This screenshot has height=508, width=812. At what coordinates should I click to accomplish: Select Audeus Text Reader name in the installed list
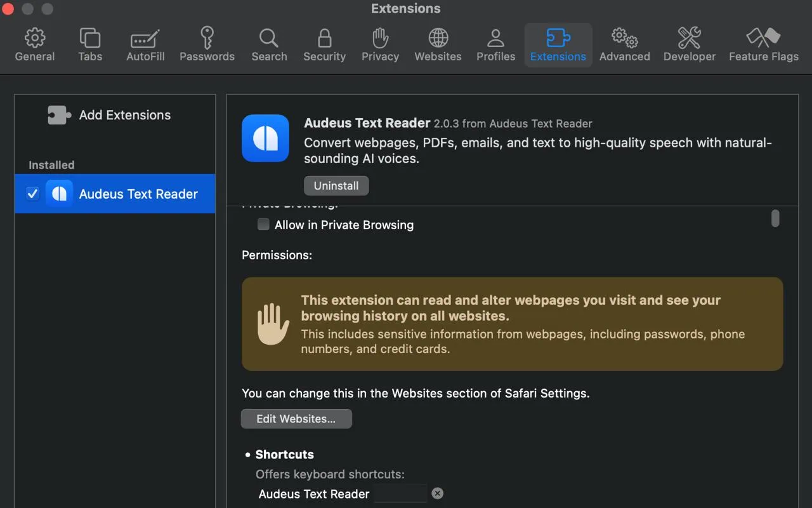(138, 194)
